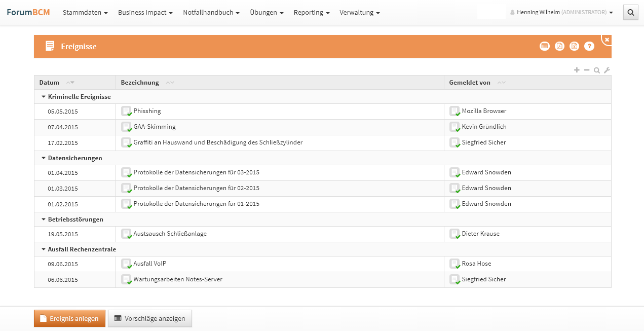The height and width of the screenshot is (331, 644).
Task: Collapse the Ausfall Rechenzentrale group
Action: 44,249
